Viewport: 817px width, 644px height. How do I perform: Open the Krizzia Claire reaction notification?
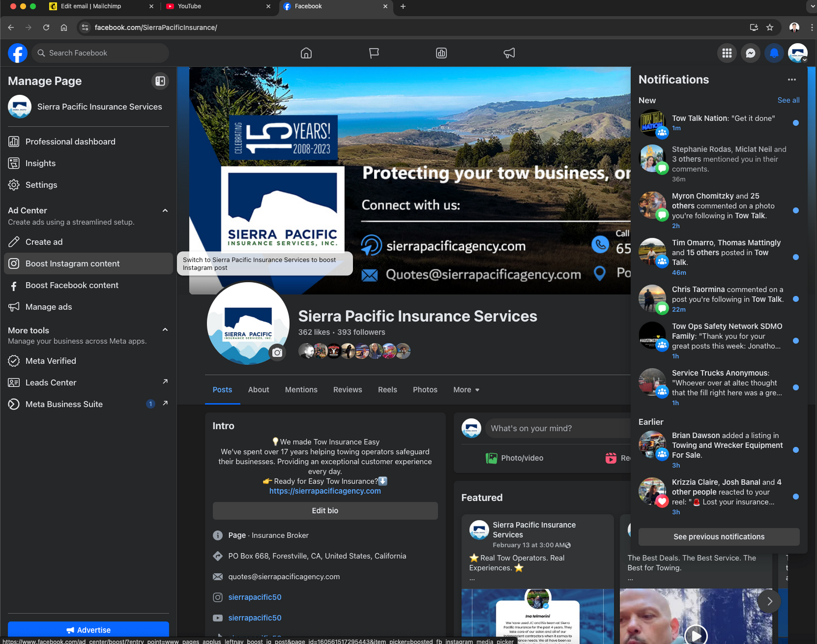coord(719,497)
